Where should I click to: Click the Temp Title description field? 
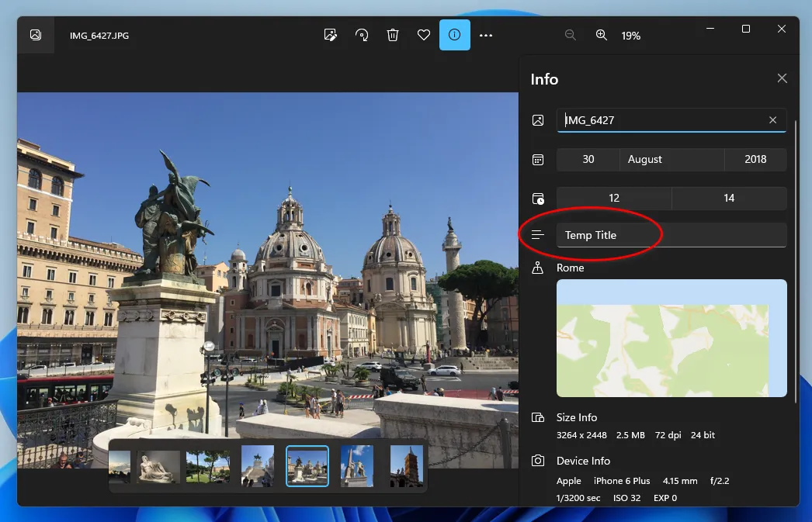point(671,235)
